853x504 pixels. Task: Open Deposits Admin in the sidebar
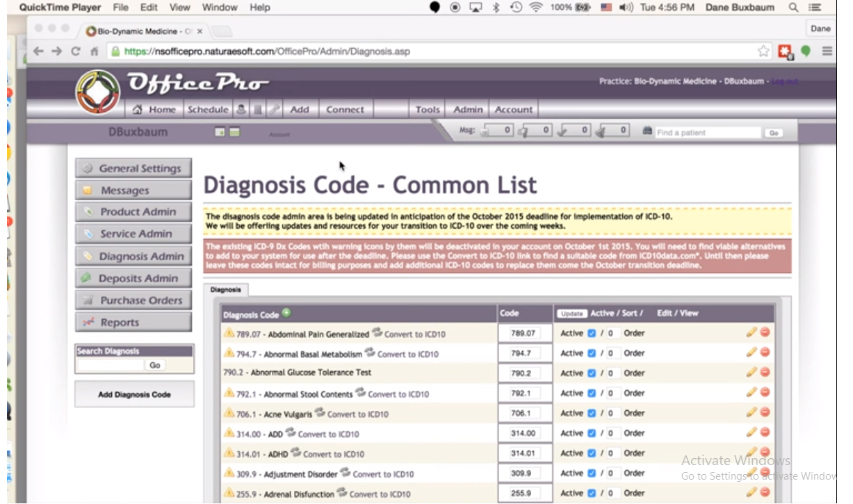tap(133, 278)
